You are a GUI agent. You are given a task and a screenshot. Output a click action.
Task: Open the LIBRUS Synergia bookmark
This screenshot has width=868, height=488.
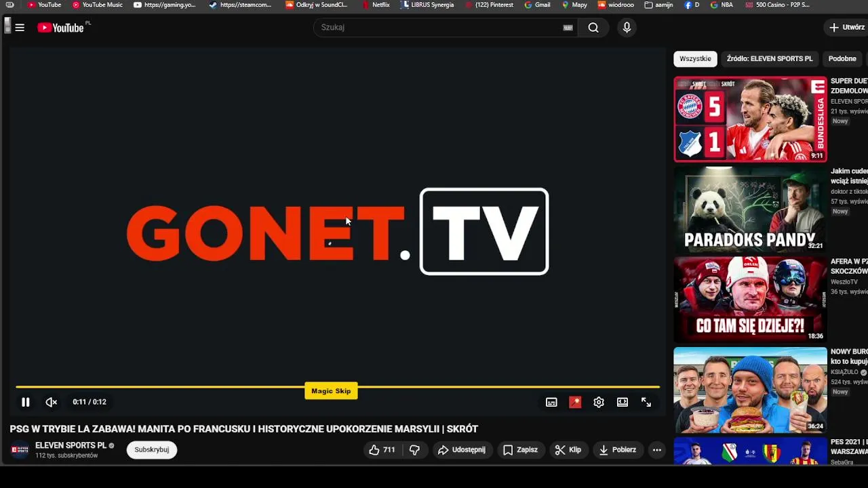[x=427, y=5]
